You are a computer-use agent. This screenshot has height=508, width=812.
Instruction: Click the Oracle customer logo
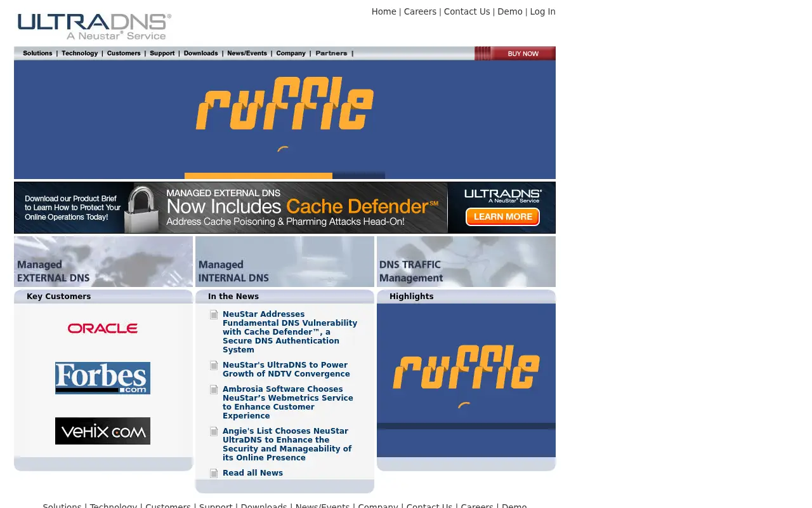pyautogui.click(x=103, y=328)
